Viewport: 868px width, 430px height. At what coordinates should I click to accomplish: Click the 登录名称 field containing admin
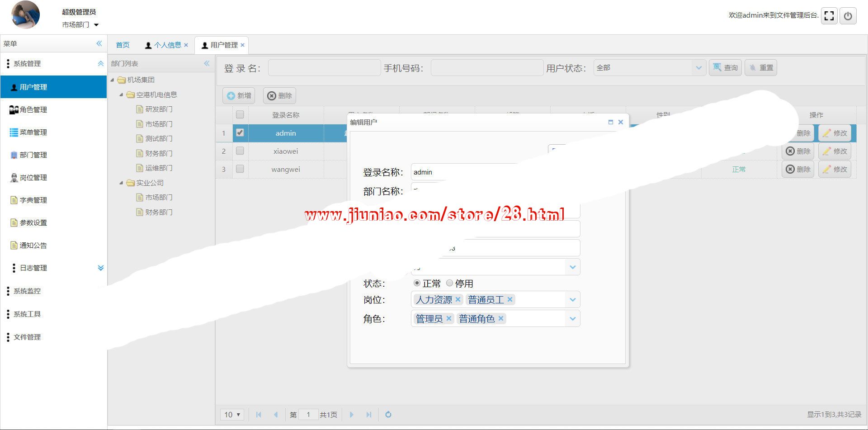coord(466,172)
